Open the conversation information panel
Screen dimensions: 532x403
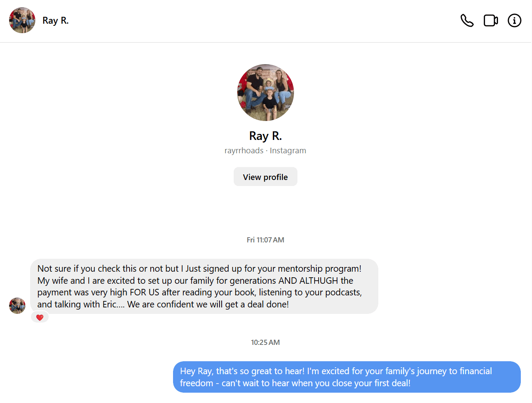(514, 21)
